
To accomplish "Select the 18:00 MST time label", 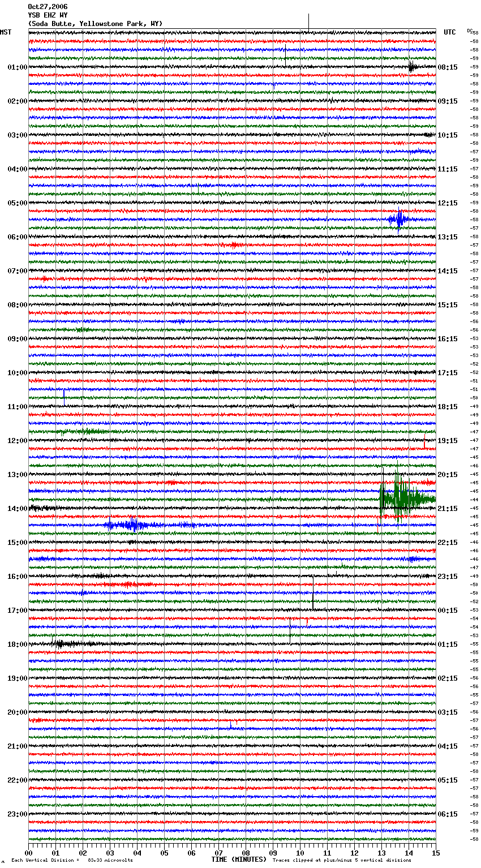I will coord(17,644).
